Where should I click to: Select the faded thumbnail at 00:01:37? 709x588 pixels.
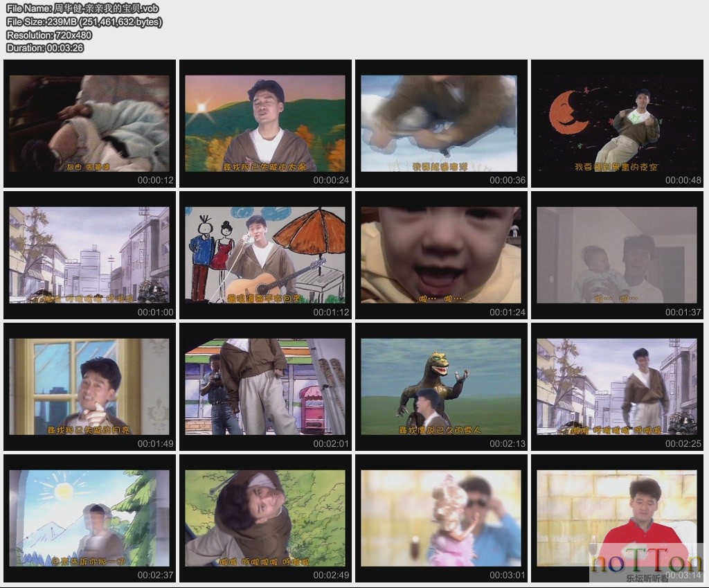pyautogui.click(x=617, y=256)
